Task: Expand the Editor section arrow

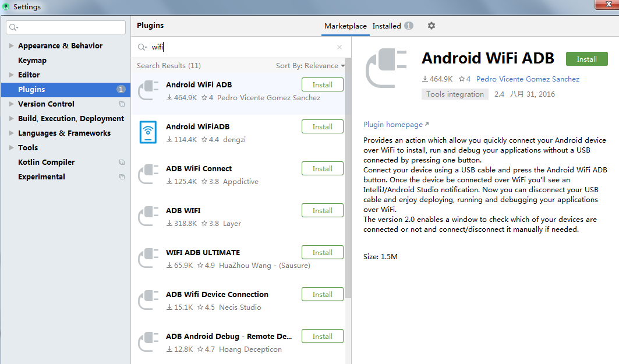Action: tap(12, 75)
